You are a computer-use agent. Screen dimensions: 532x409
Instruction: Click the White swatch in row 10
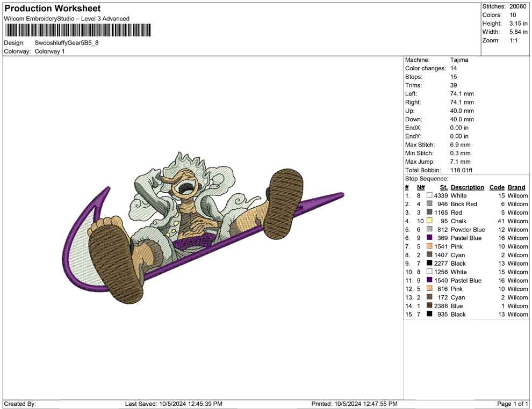tap(429, 272)
